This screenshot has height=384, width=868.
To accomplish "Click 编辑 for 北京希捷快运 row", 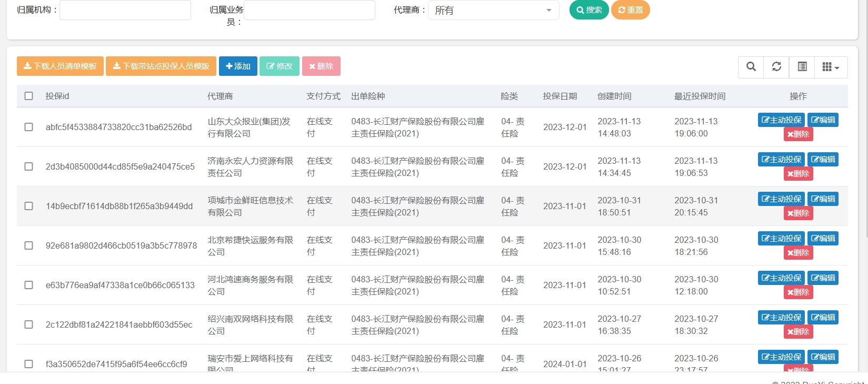I will (823, 239).
